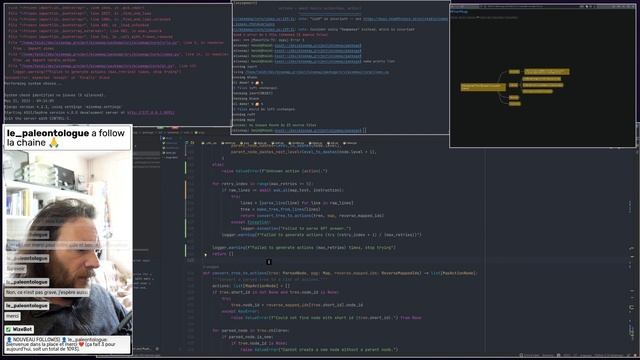Screen dimensions: 640x360
Task: Click the 'merci' chat message
Action: (12, 316)
